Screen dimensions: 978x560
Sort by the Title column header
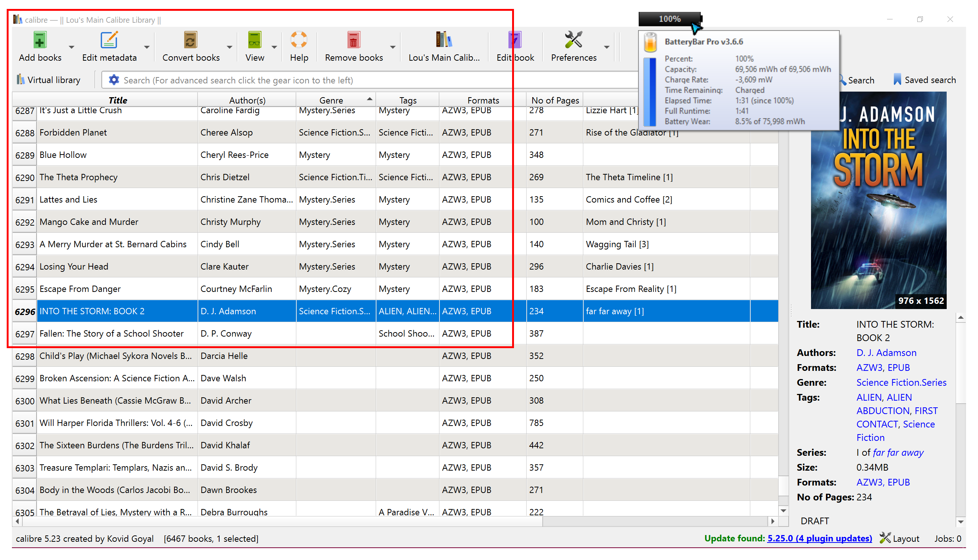[x=117, y=101]
